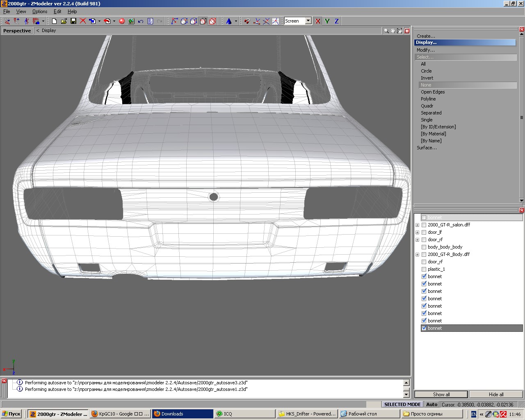Viewport: 525px width, 420px height.
Task: Toggle the X axis constraint
Action: point(318,21)
